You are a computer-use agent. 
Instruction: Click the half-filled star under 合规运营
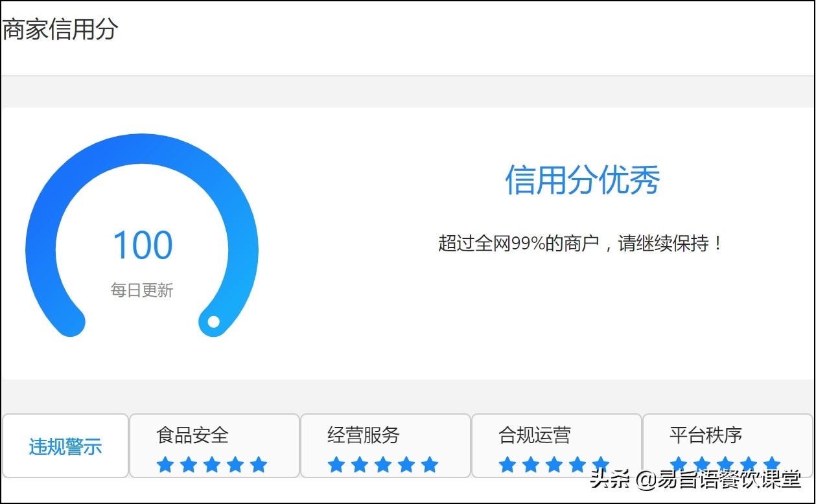[601, 464]
